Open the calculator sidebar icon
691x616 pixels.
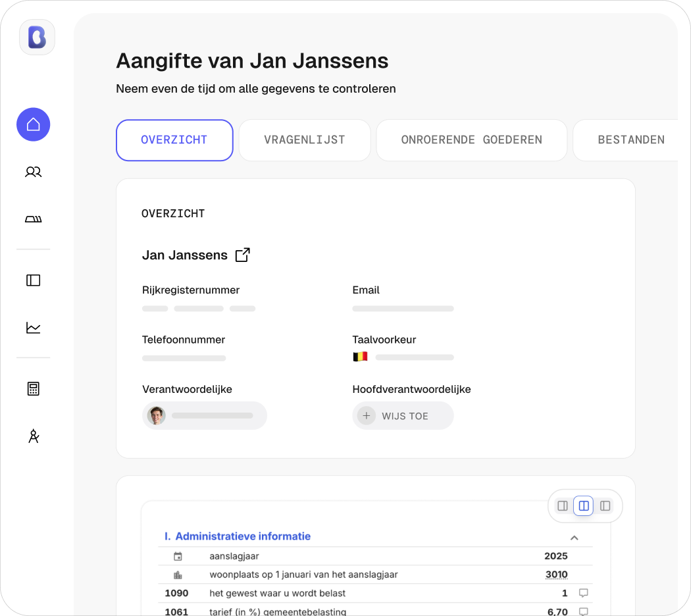(34, 389)
